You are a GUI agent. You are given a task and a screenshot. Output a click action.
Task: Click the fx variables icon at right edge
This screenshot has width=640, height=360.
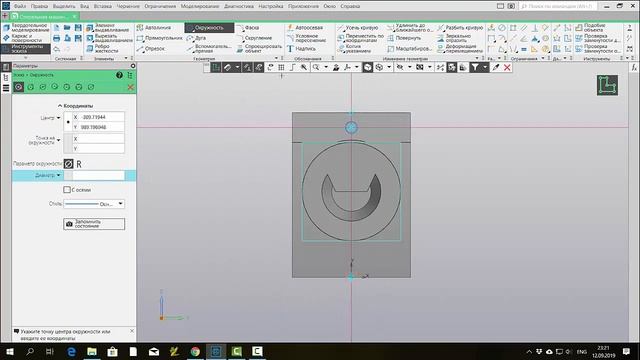pos(634,67)
